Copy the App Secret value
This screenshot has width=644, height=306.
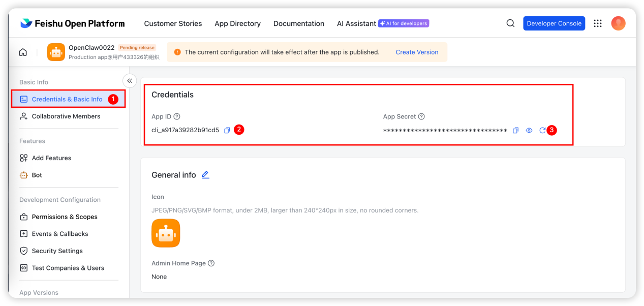coord(515,131)
